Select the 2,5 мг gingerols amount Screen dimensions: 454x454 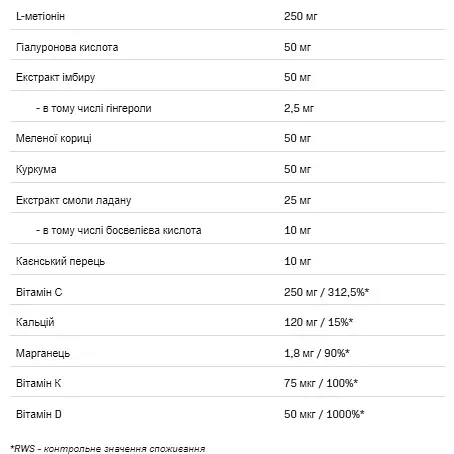tap(299, 108)
